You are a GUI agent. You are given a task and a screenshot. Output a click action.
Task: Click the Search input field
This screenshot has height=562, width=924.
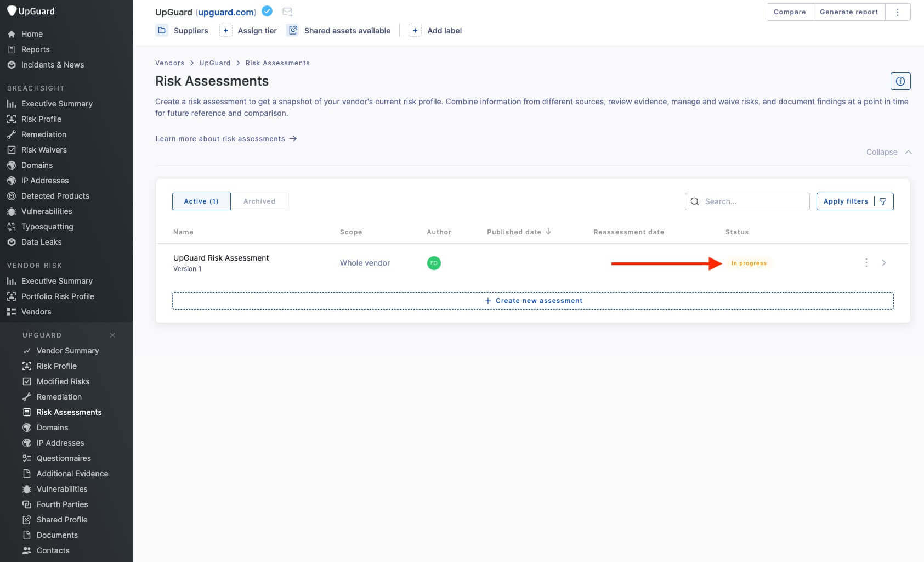tap(747, 201)
